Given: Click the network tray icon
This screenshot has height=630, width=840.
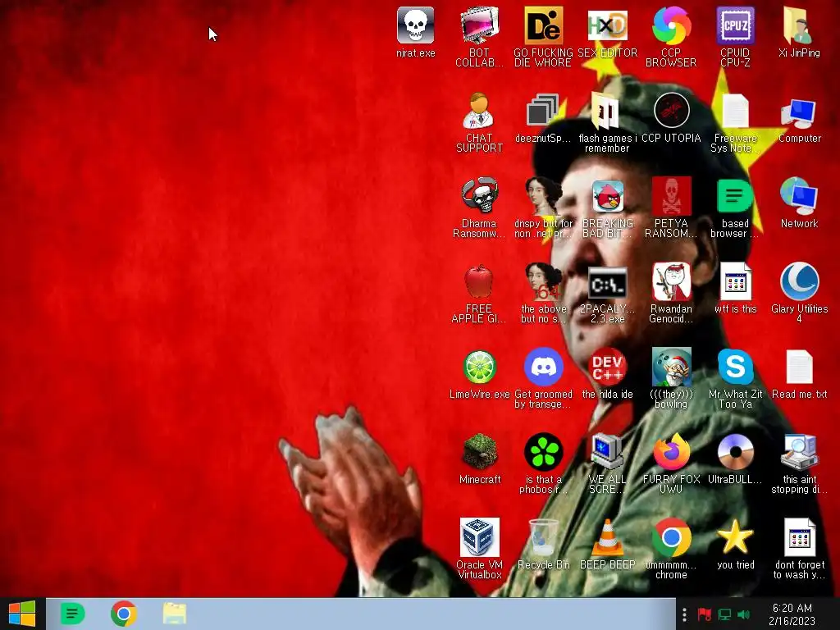Looking at the screenshot, I should click(724, 614).
